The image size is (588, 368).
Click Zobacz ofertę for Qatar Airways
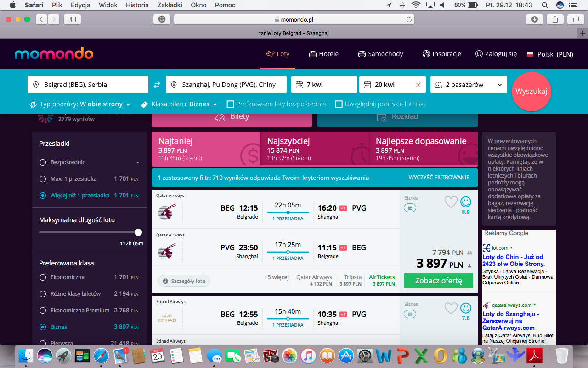pos(439,281)
